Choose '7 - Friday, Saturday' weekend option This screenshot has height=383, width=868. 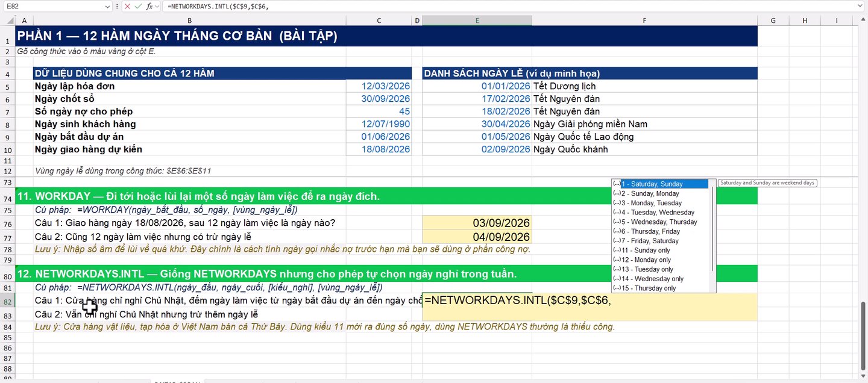660,241
